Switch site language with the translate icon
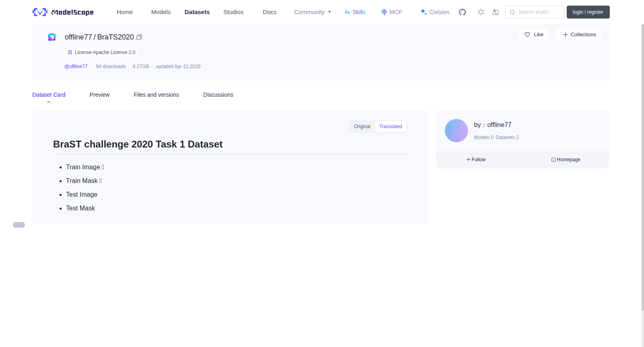The width and height of the screenshot is (644, 347). tap(495, 12)
